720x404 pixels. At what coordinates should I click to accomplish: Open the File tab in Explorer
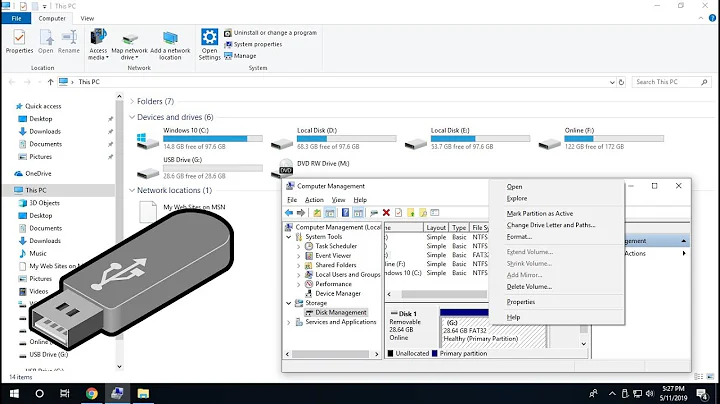[16, 18]
